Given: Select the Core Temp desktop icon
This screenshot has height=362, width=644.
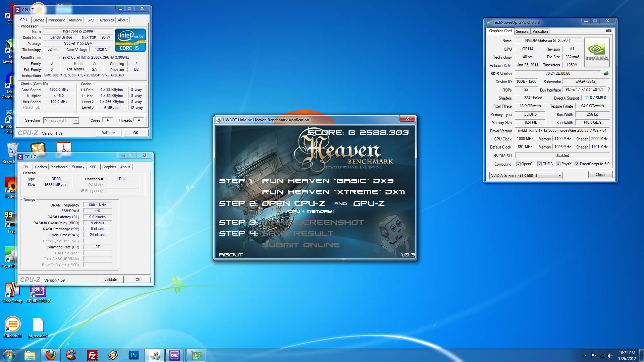Looking at the screenshot, I should click(12, 293).
